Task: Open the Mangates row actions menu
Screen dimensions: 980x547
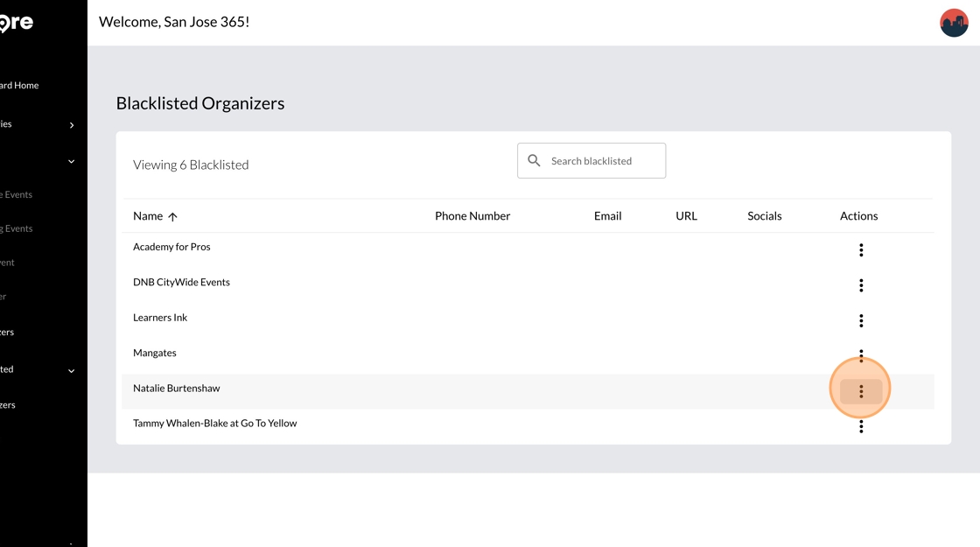Action: click(x=861, y=355)
